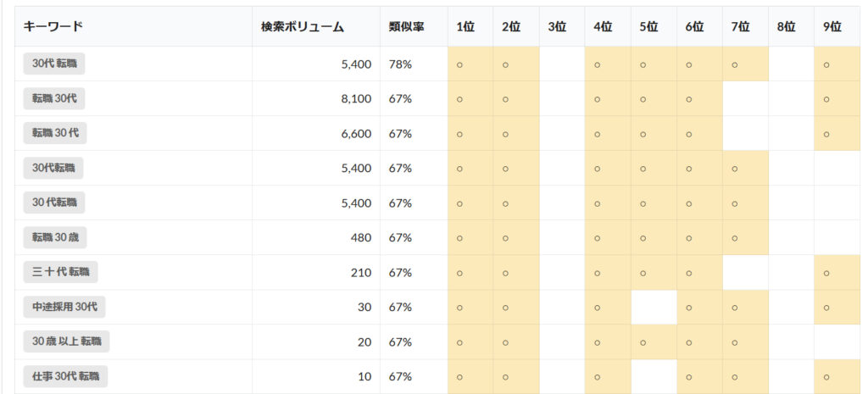The height and width of the screenshot is (394, 868).
Task: Click the 類似率 column header
Action: coord(407,26)
